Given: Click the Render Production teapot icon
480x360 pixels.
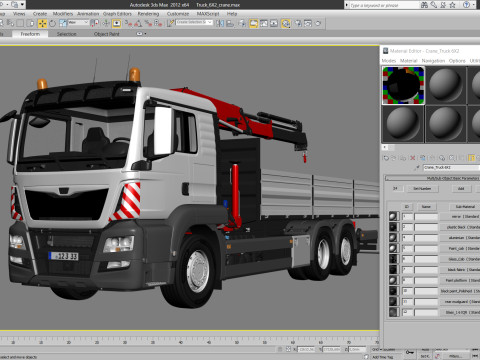Looking at the screenshot, I should tap(318, 23).
